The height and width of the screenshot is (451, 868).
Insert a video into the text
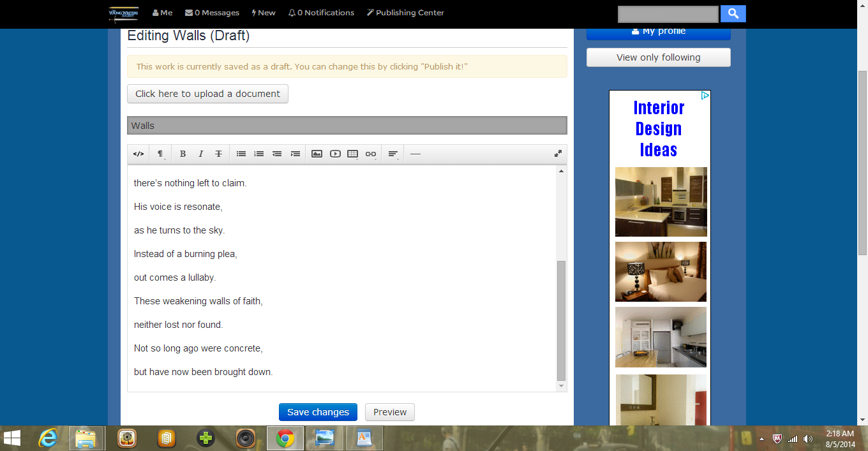335,154
